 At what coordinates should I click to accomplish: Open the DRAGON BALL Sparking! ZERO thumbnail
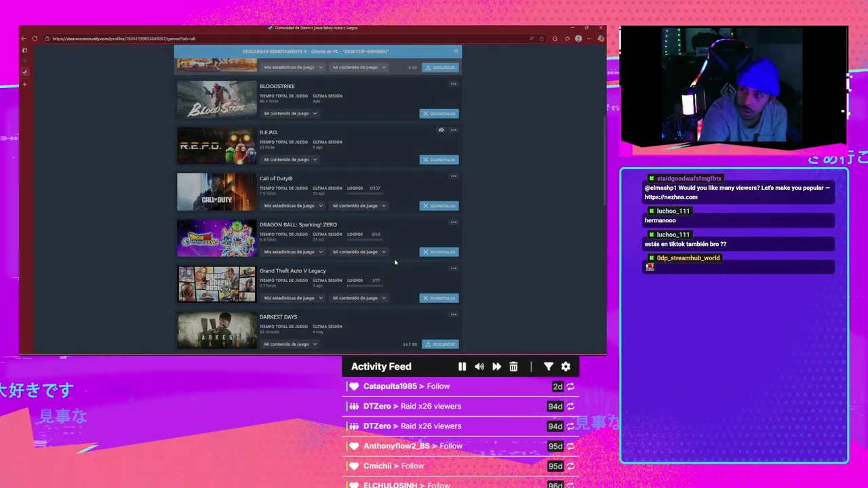[217, 238]
